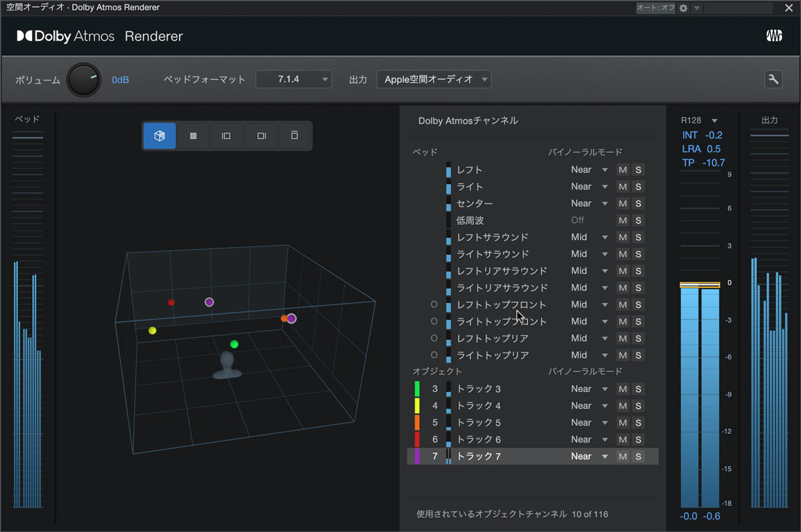801x532 pixels.
Task: Click the red color swatch of track 6
Action: click(417, 439)
